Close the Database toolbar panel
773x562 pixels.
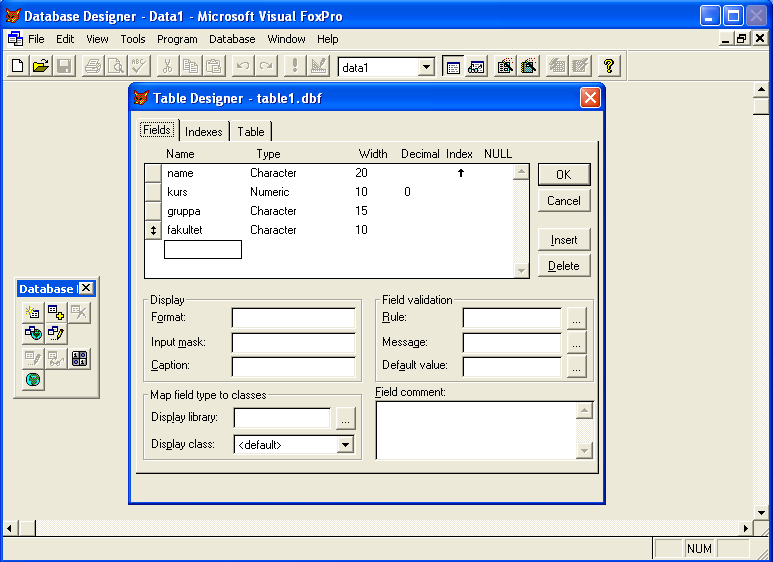click(86, 288)
